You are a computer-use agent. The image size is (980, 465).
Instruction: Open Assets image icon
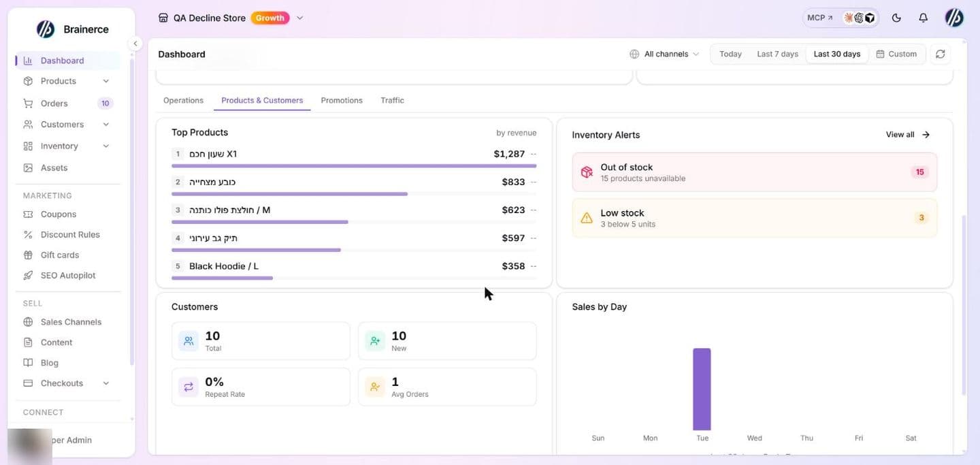28,167
